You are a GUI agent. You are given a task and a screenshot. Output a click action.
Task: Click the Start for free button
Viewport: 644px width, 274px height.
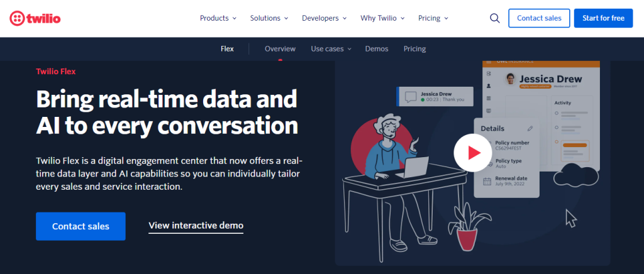pos(603,18)
